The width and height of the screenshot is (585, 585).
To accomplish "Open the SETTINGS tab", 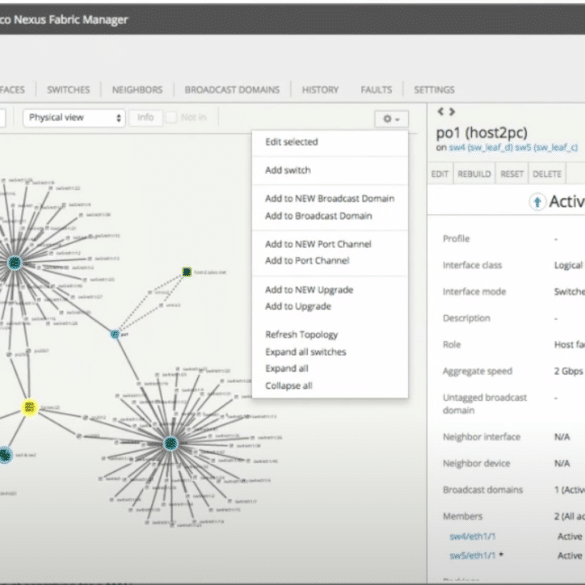I will [x=434, y=90].
